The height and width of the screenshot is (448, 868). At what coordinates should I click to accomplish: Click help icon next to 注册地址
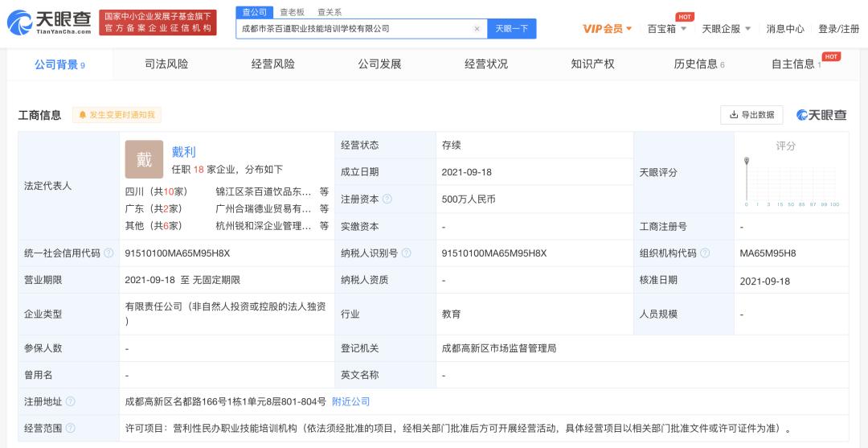71,401
